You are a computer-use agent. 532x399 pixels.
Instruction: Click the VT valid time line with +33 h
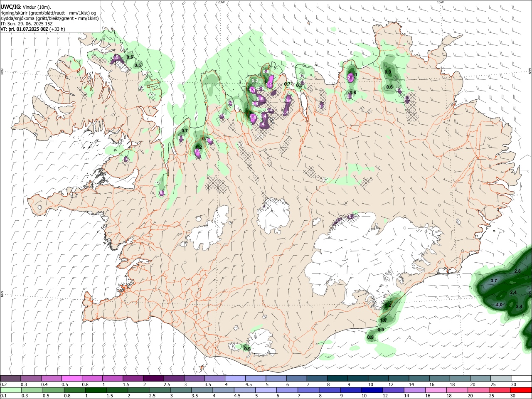coord(33,29)
